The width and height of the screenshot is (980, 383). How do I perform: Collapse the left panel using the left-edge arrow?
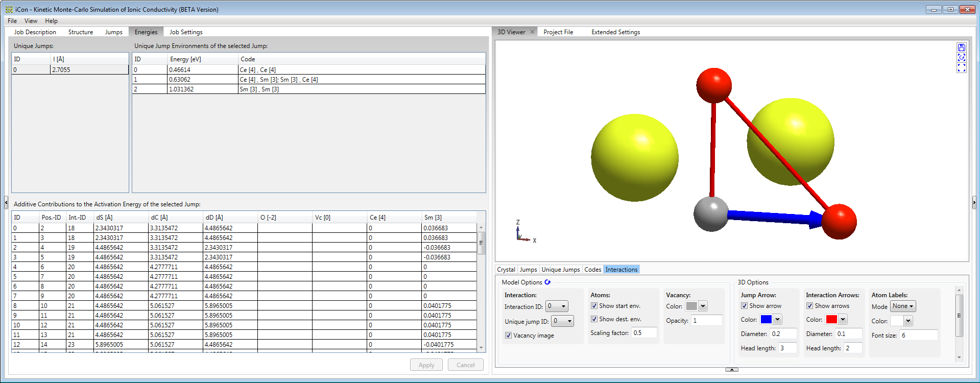pyautogui.click(x=6, y=203)
